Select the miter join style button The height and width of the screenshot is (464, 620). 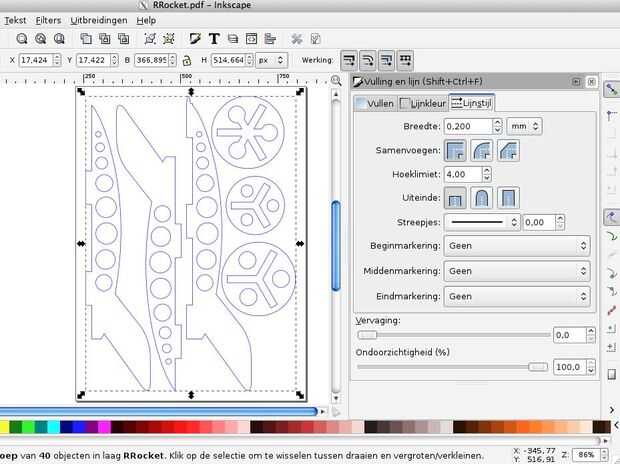(x=455, y=150)
